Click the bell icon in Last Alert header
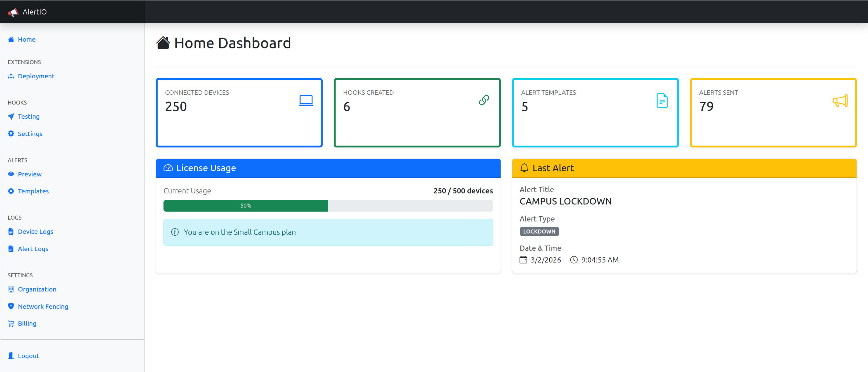Screen dimensions: 868x372 point(524,168)
